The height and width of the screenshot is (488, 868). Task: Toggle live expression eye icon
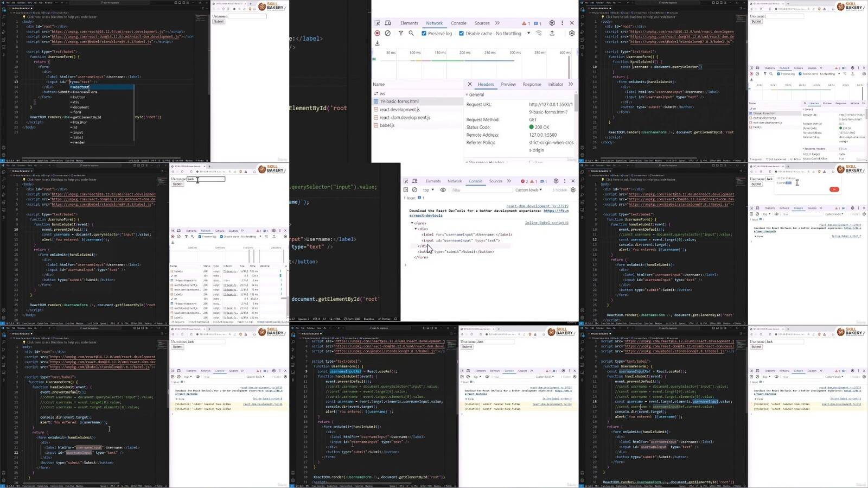point(443,190)
